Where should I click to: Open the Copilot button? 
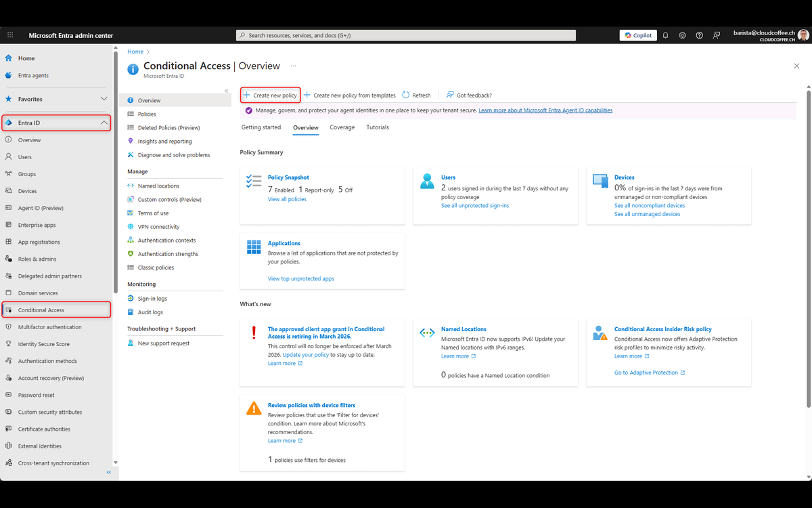point(638,35)
